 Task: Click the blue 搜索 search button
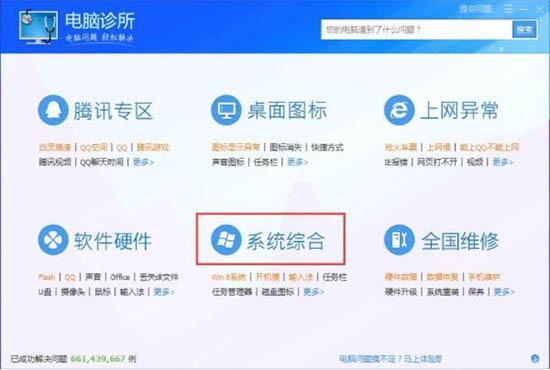tap(524, 29)
